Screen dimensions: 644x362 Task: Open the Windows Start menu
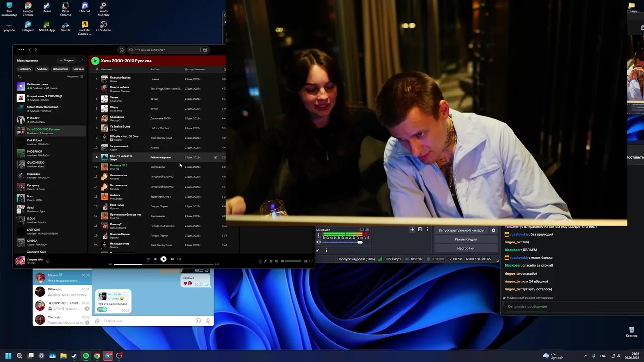pyautogui.click(x=8, y=356)
